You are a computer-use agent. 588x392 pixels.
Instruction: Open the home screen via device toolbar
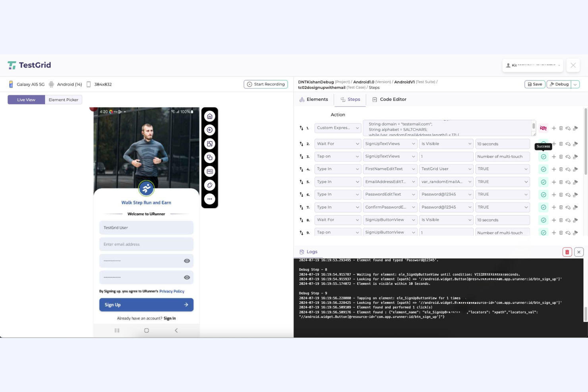(209, 116)
